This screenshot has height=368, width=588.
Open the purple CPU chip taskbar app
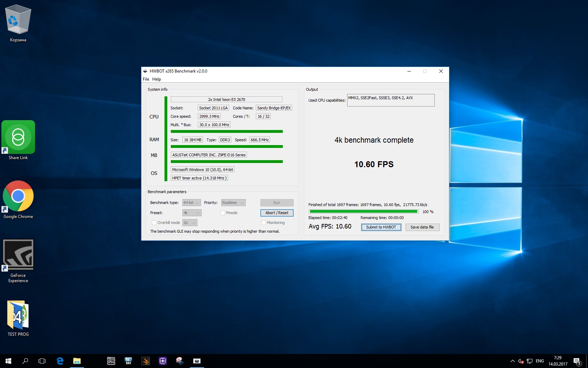click(x=163, y=361)
